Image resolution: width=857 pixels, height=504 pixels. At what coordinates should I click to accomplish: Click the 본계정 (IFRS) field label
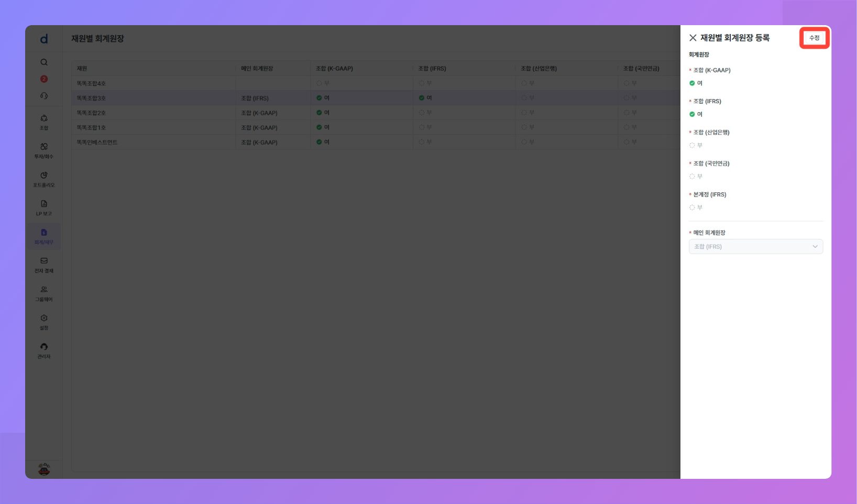[710, 194]
